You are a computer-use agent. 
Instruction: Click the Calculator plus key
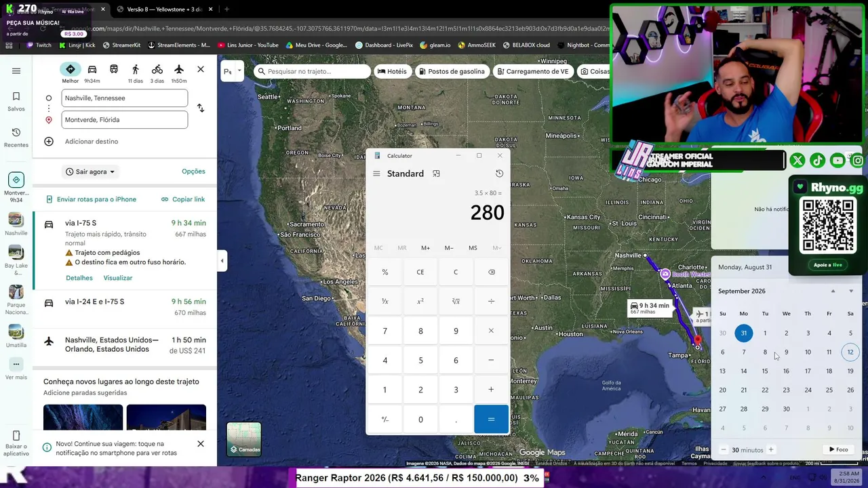point(491,390)
